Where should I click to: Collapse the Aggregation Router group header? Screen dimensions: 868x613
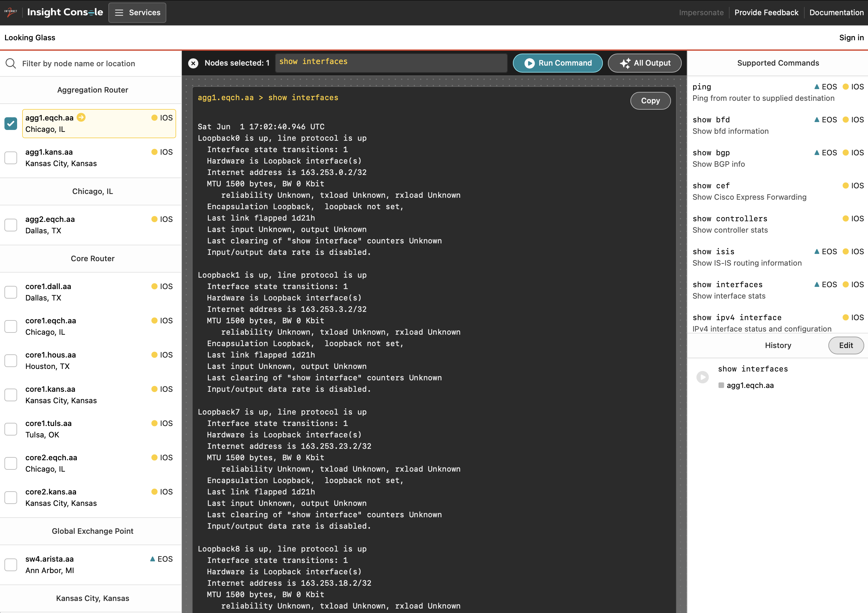92,90
